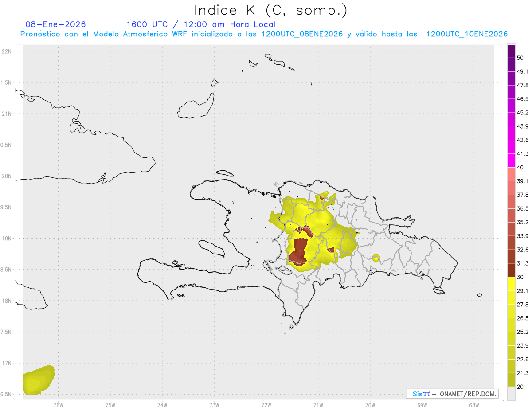Click the latitude label '17N'
The height and width of the screenshot is (411, 532).
[x=7, y=363]
